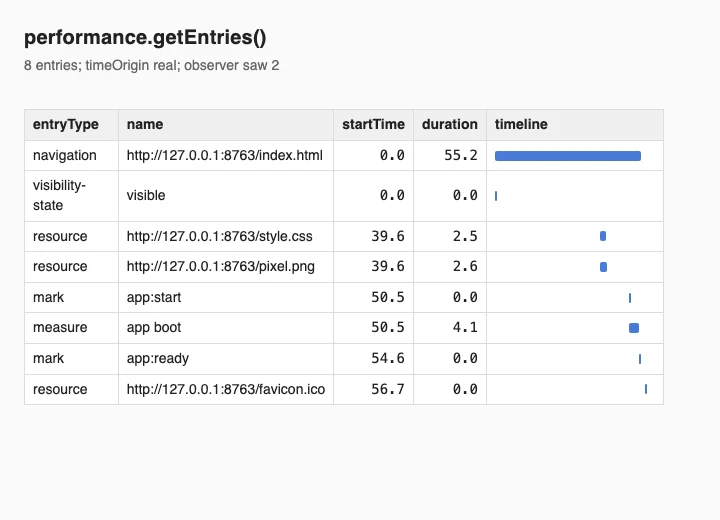Click the 'app boot' name cell
The height and width of the screenshot is (520, 720).
click(226, 328)
